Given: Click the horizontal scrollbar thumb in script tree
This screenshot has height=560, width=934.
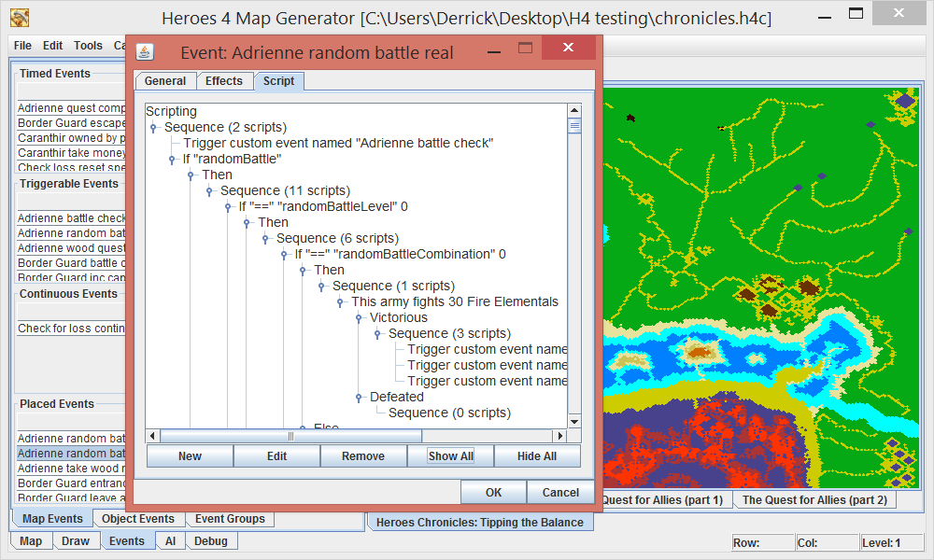Looking at the screenshot, I should point(290,436).
